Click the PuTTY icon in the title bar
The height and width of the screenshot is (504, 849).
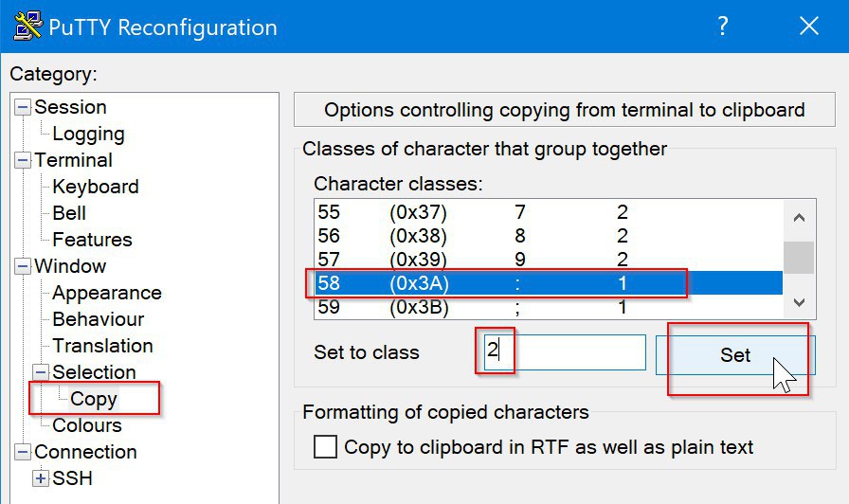28,26
